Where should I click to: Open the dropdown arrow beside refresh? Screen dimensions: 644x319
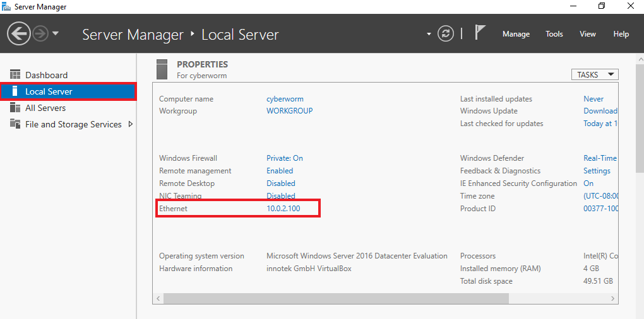(x=429, y=34)
